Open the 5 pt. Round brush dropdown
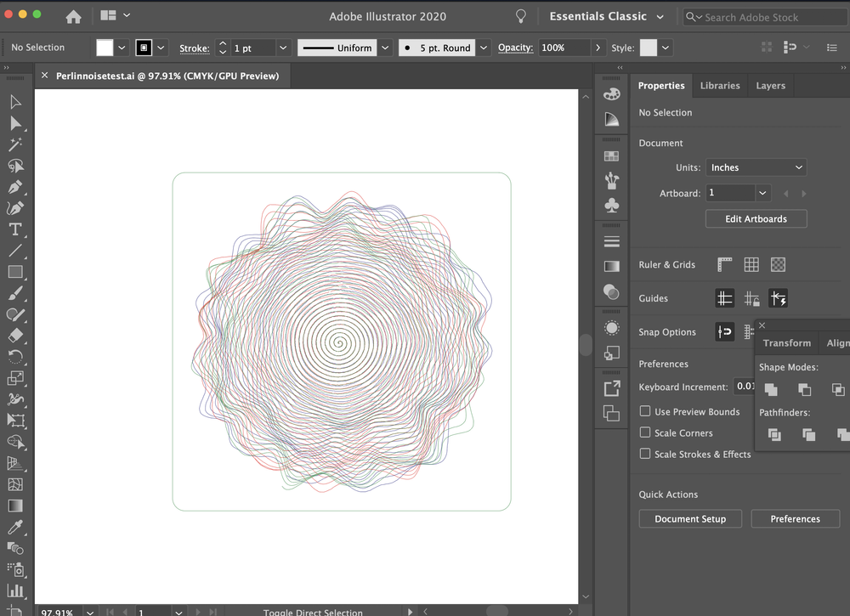850x616 pixels. 484,48
